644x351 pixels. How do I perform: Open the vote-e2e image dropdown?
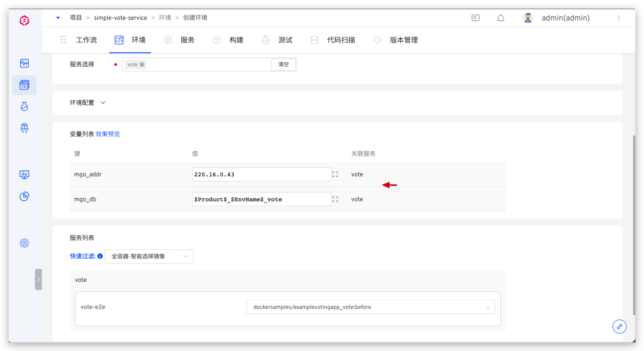pyautogui.click(x=370, y=307)
